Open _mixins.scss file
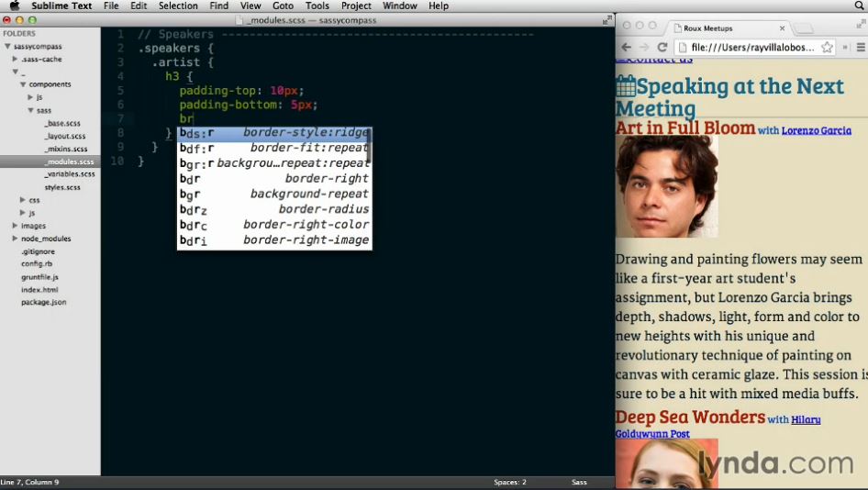This screenshot has width=868, height=490. [66, 149]
